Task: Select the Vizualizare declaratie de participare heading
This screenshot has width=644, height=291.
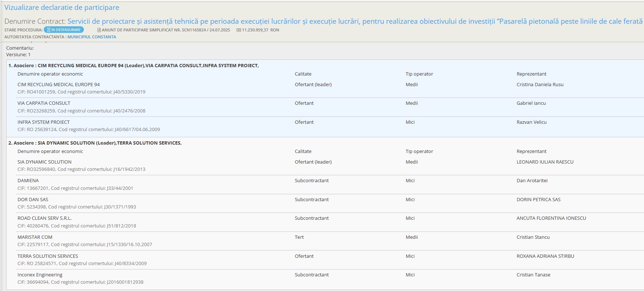Action: [x=62, y=7]
